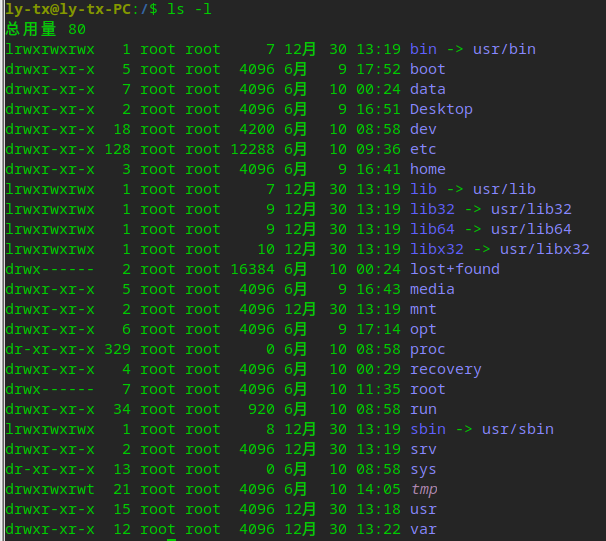Select the 'lib64' symlink name

point(432,229)
